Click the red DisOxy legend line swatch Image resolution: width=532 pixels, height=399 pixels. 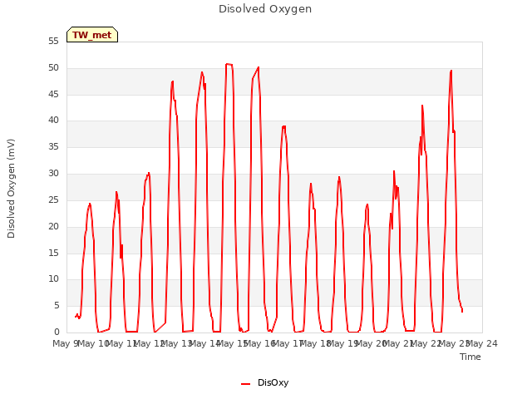(x=246, y=384)
